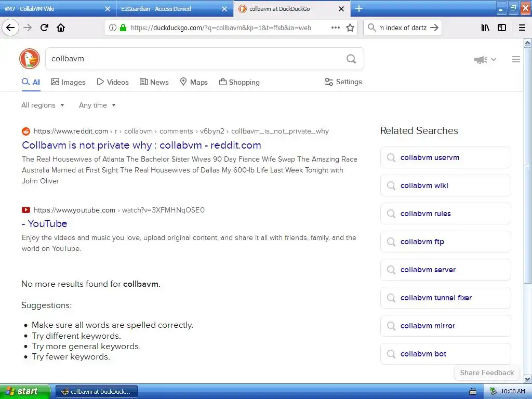Open 'Collbavm is not private why' Reddit result

(x=141, y=145)
